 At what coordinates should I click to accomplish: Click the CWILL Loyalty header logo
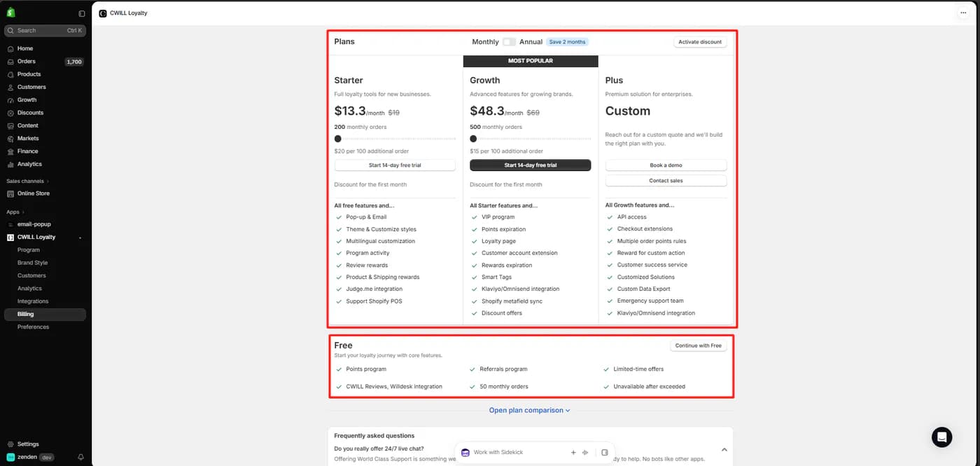103,13
